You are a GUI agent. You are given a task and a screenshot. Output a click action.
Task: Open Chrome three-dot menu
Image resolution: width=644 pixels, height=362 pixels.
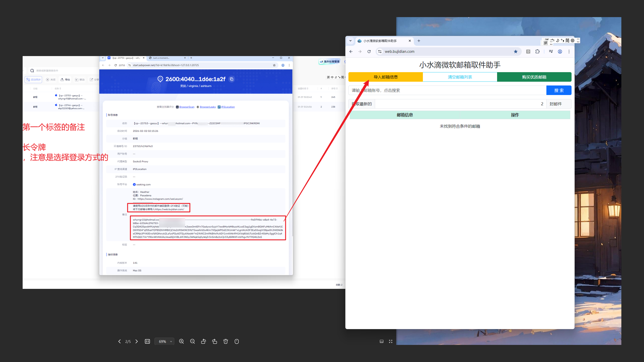pos(569,52)
